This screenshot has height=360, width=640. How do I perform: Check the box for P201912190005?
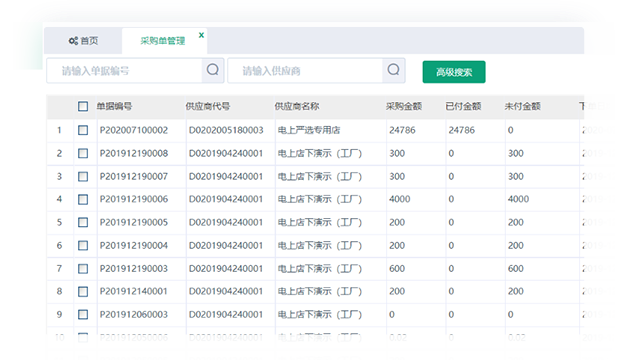pos(83,222)
